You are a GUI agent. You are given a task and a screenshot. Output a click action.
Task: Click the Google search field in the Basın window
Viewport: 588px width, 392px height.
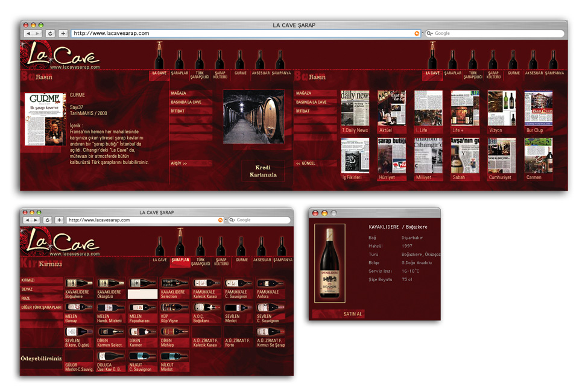(495, 33)
